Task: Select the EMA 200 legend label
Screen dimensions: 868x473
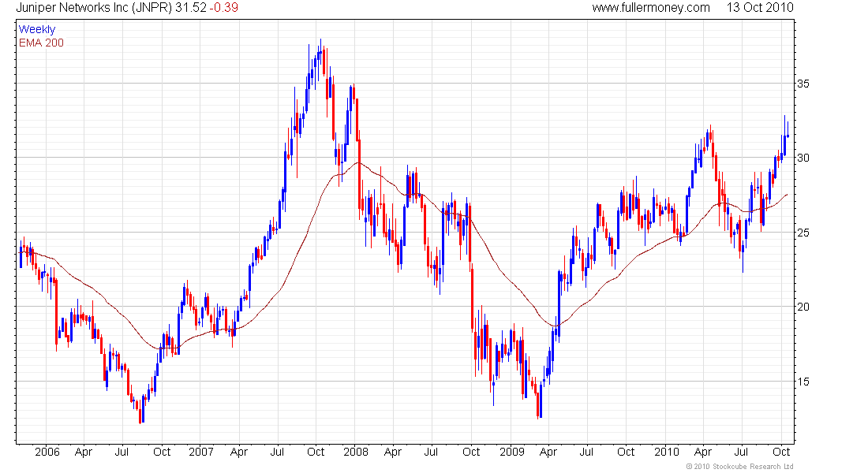Action: pos(41,43)
